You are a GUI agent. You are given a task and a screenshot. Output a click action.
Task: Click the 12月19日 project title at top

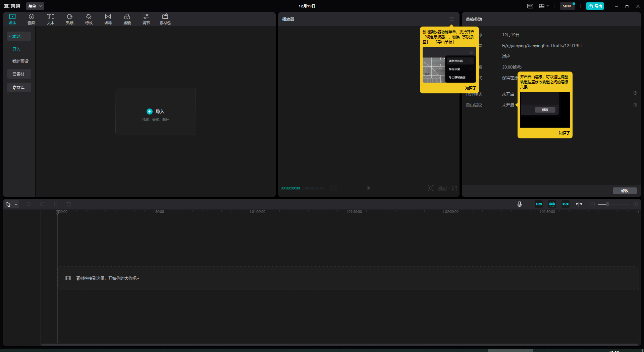click(x=307, y=6)
